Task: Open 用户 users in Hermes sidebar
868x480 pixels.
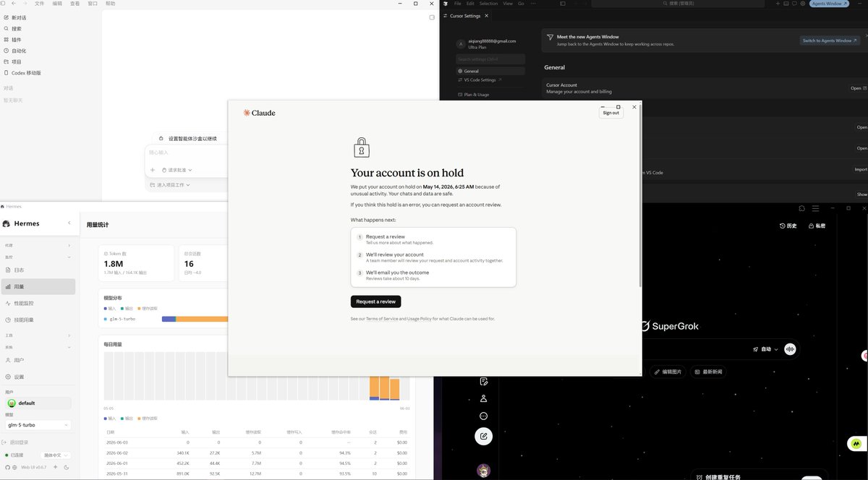Action: tap(38, 360)
